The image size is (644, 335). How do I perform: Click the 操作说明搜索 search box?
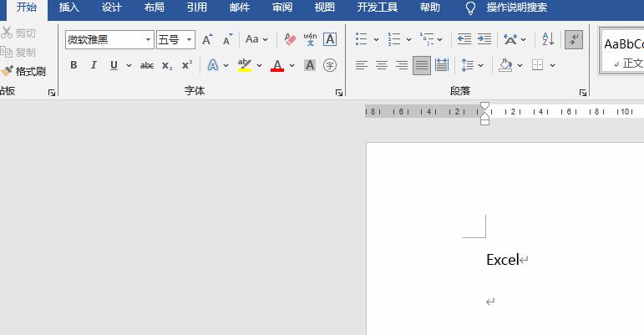[517, 8]
